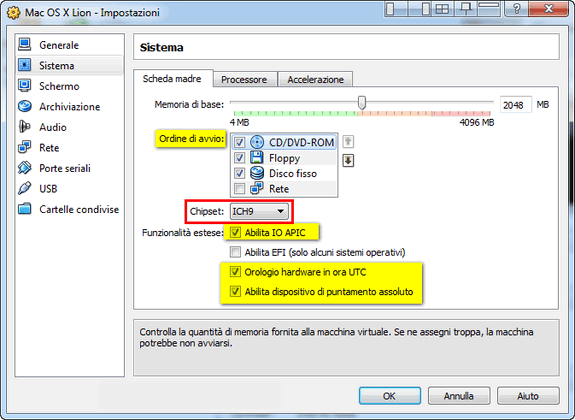Toggle Orologio hardware in ora UTC
The image size is (575, 420).
click(x=235, y=272)
